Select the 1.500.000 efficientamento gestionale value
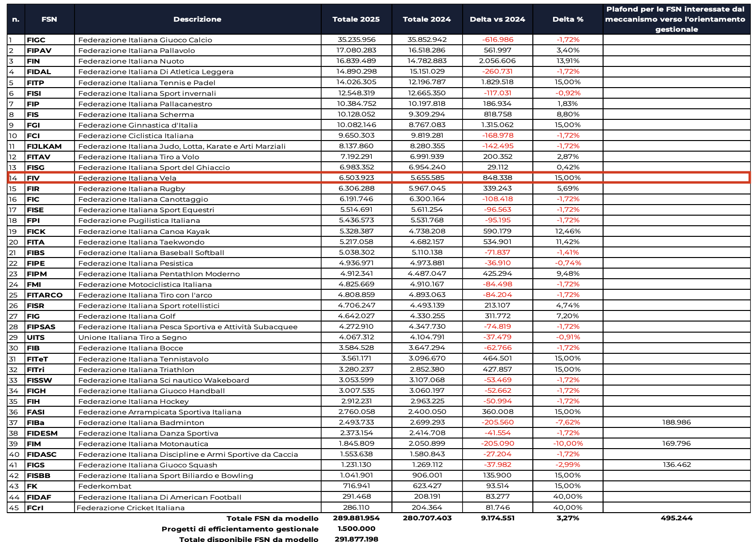Viewport: 756px width, 542px height. click(x=356, y=529)
